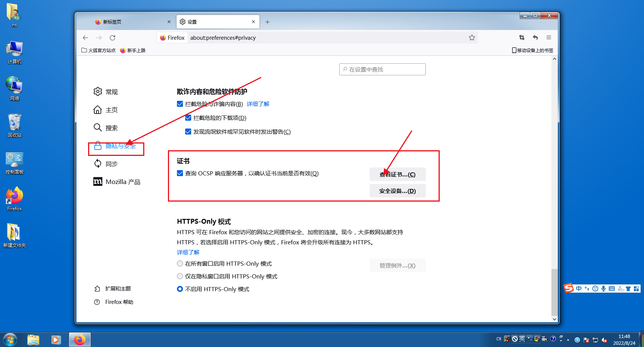644x347 pixels.
Task: Click Firefox taskbar button
Action: click(79, 340)
